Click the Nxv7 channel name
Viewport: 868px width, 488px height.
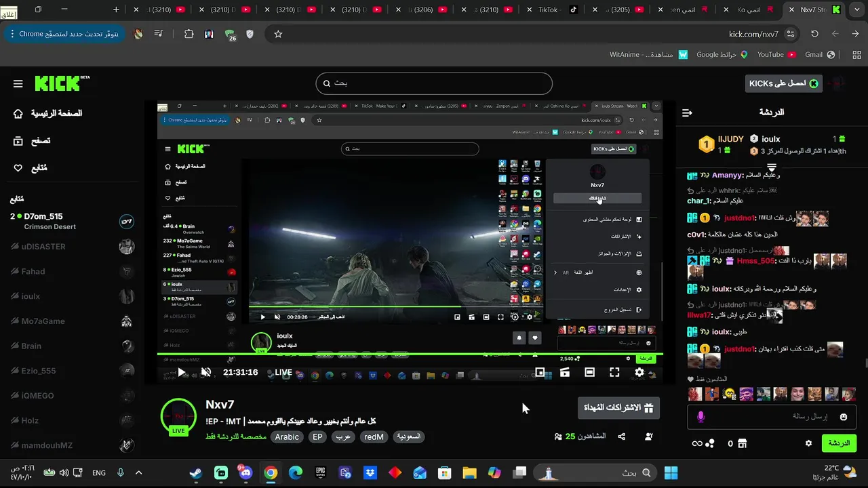pos(220,405)
